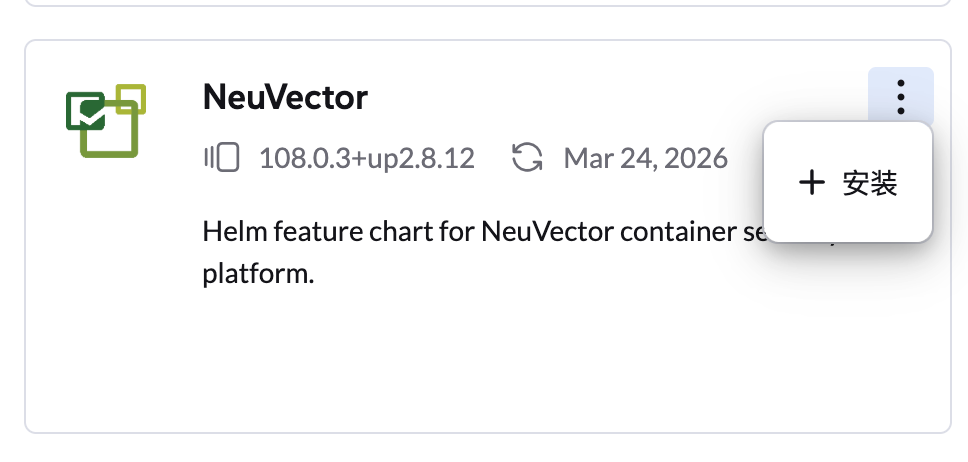Click the chart version icon before 108.0.3
This screenshot has width=968, height=462.
point(225,158)
